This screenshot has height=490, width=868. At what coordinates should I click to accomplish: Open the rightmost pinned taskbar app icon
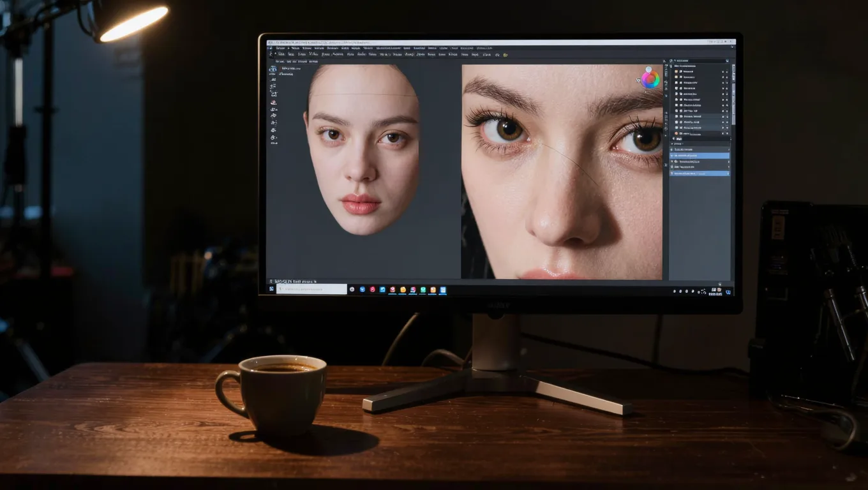click(x=443, y=290)
